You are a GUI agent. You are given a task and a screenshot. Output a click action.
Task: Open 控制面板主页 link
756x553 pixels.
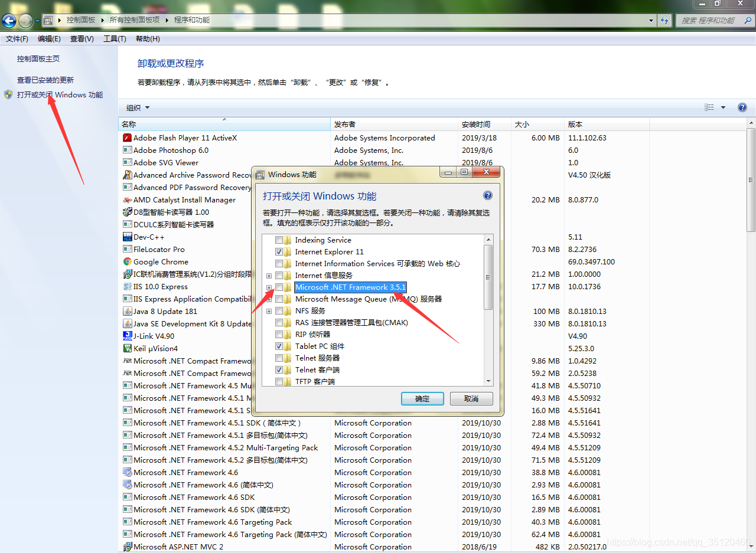38,59
